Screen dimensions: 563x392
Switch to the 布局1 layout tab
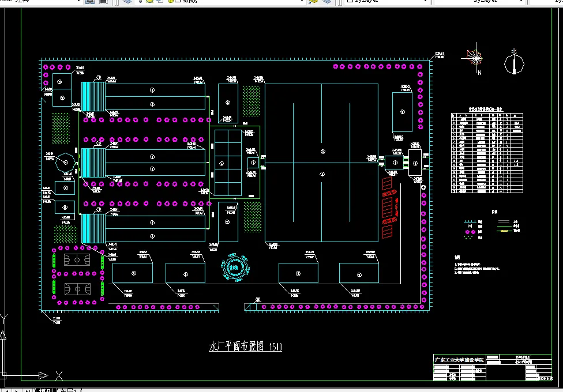coord(68,390)
